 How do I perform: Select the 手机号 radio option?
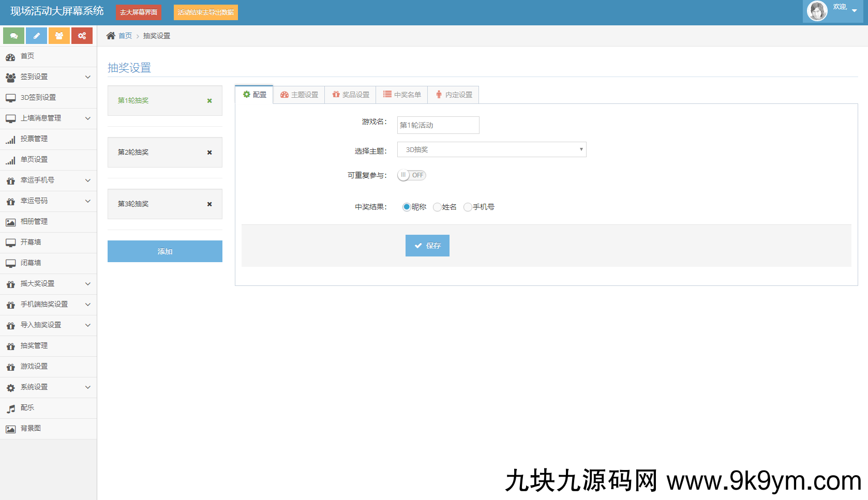click(468, 207)
